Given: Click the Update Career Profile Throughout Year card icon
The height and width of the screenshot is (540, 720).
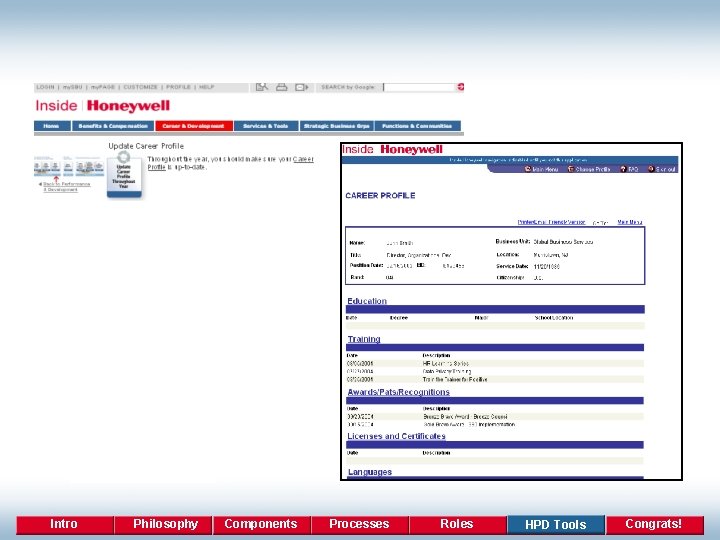Looking at the screenshot, I should click(x=124, y=176).
